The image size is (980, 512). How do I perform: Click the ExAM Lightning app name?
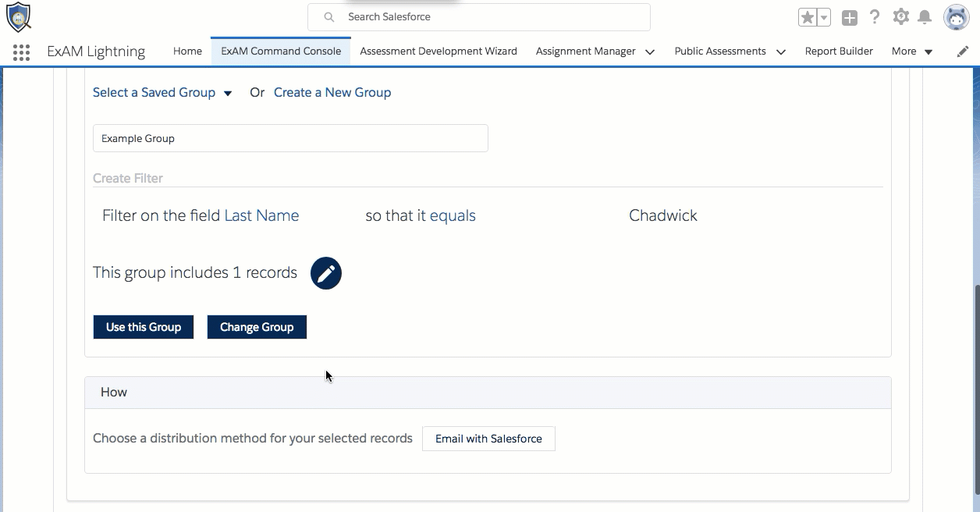96,52
